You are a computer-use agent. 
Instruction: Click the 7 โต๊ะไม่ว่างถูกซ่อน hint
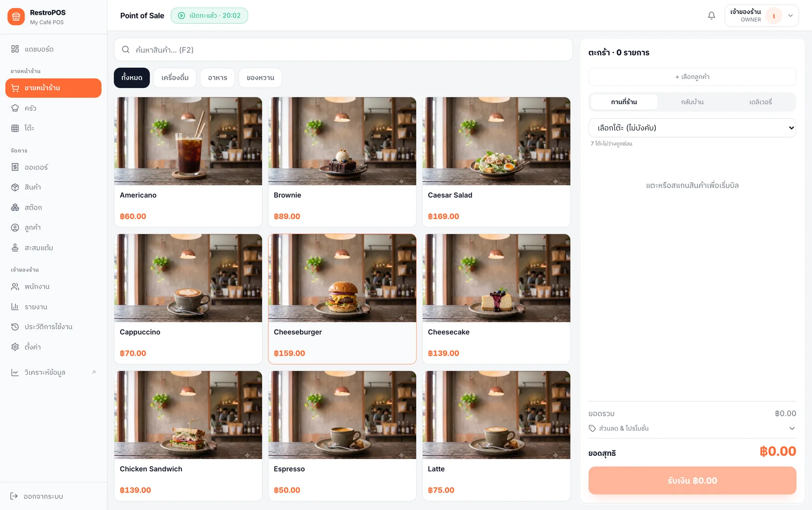coord(611,144)
